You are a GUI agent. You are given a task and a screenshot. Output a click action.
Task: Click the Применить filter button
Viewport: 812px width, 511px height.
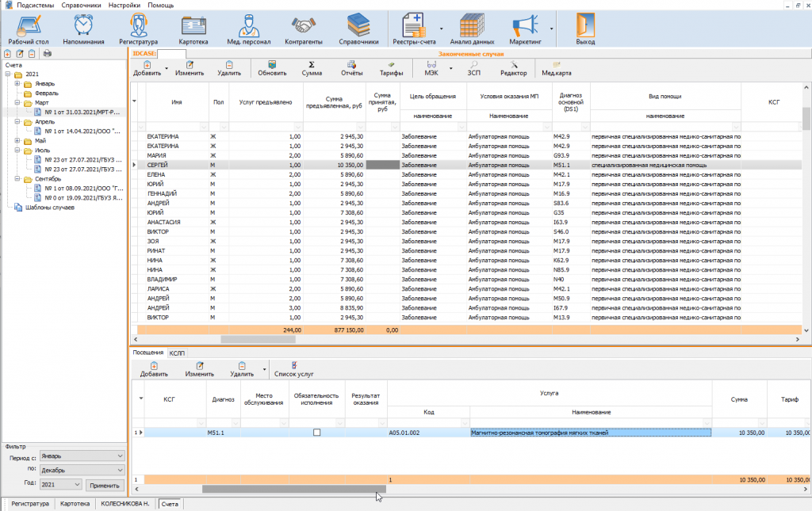(x=105, y=484)
